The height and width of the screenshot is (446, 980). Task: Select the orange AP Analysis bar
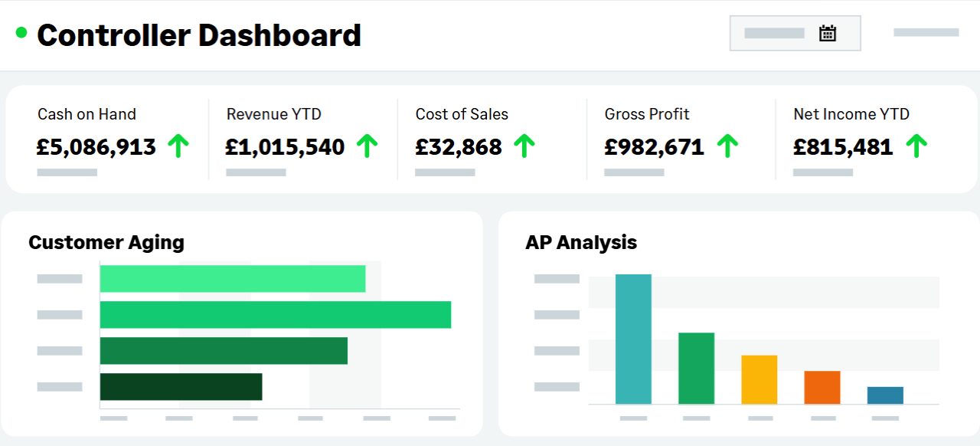click(822, 387)
